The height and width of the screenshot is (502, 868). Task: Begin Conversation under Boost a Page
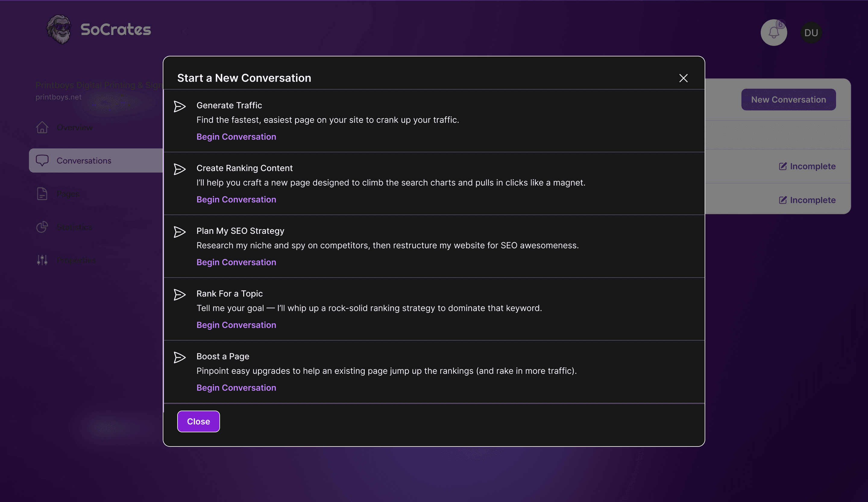pos(236,388)
